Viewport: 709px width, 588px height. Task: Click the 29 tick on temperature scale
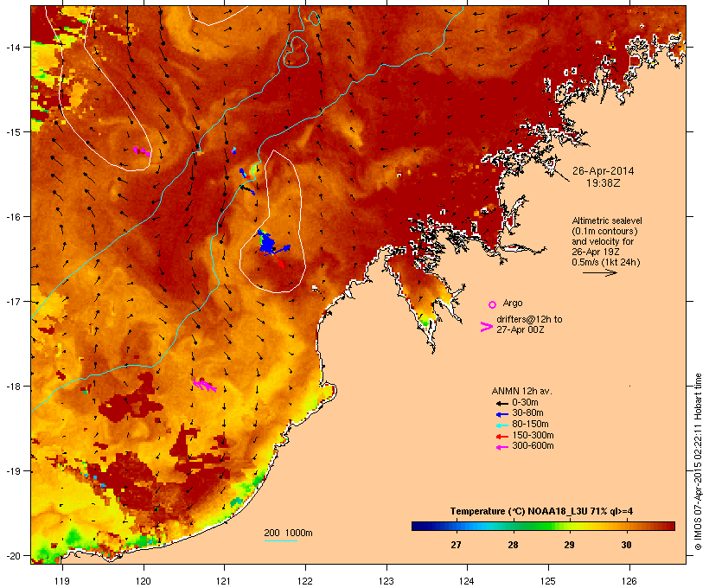point(569,545)
